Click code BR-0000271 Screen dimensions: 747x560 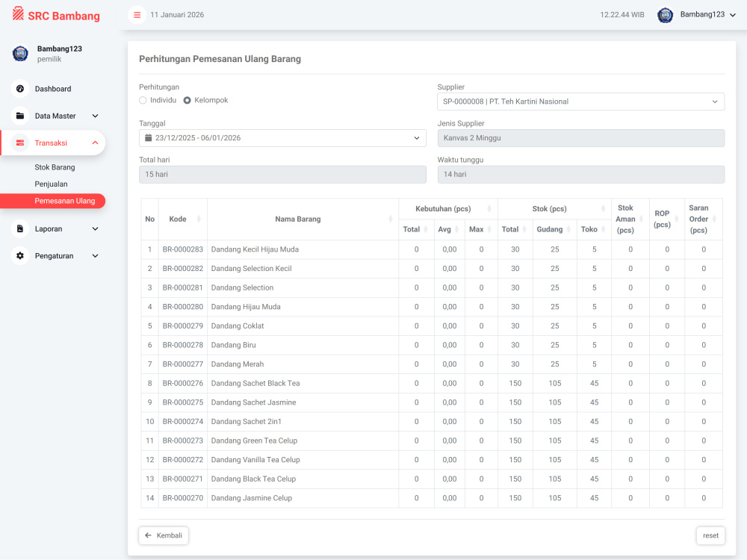click(183, 479)
